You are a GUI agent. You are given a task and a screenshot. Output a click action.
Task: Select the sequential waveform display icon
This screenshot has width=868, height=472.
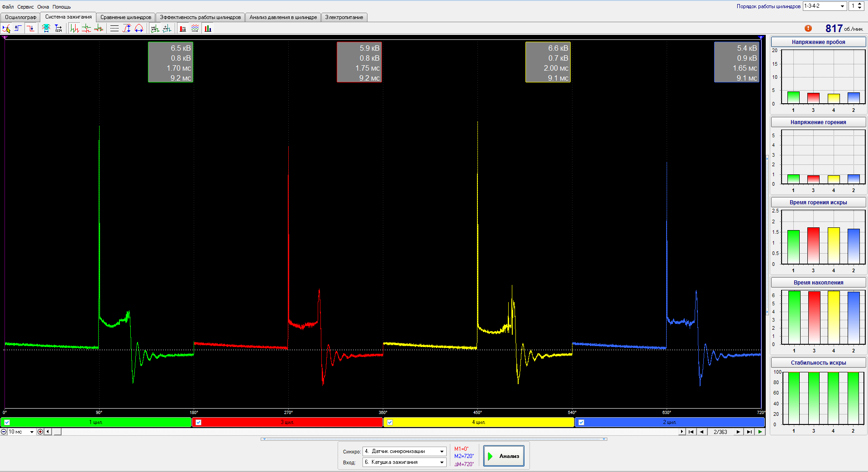click(75, 29)
